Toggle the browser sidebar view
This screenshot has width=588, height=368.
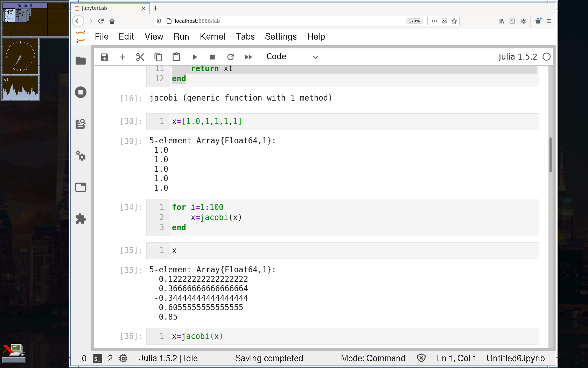(x=512, y=21)
